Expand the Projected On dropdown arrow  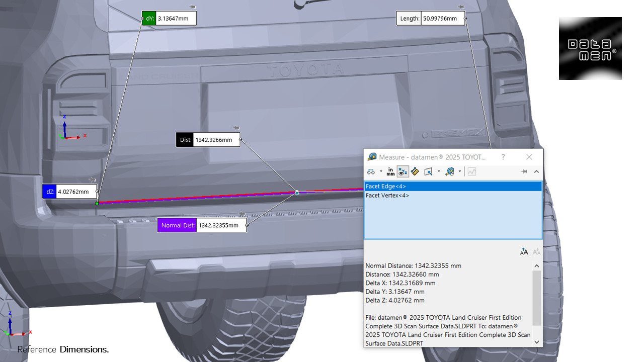439,171
